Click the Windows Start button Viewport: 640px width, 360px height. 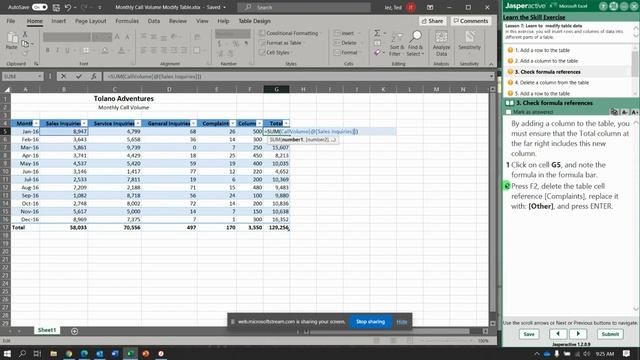click(x=7, y=353)
